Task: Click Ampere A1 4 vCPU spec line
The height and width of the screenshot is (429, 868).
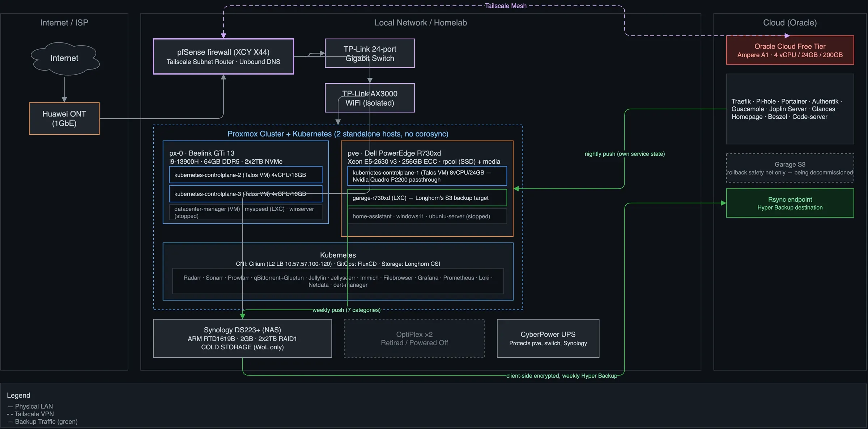Action: click(x=790, y=55)
